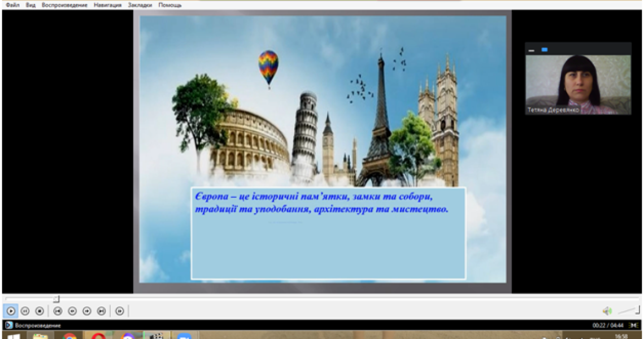
Task: Open the Помощь menu
Action: tap(170, 5)
